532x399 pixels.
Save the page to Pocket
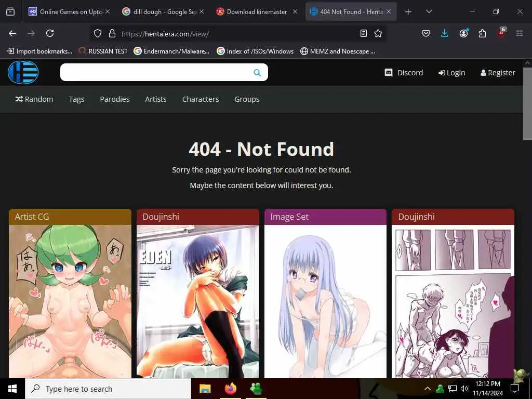[426, 33]
